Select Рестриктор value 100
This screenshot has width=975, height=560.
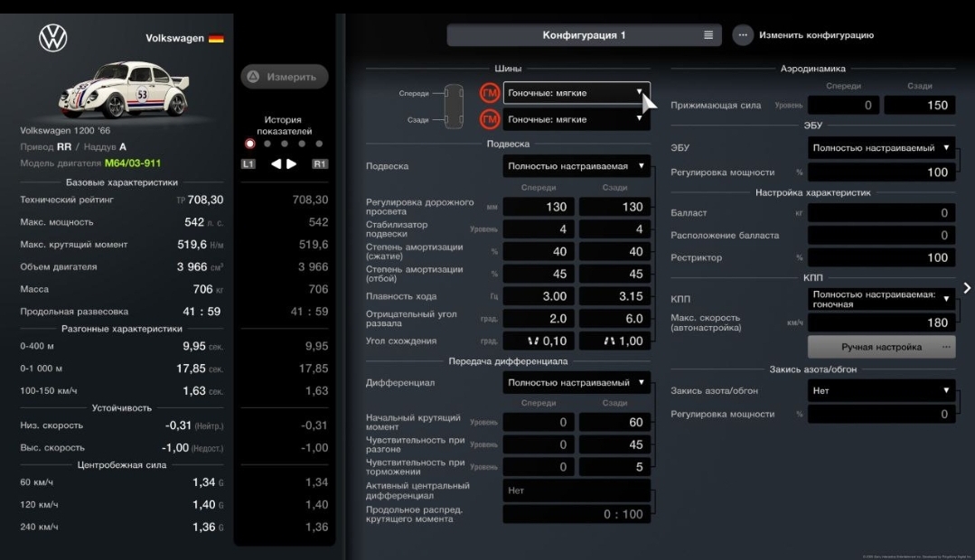(882, 258)
